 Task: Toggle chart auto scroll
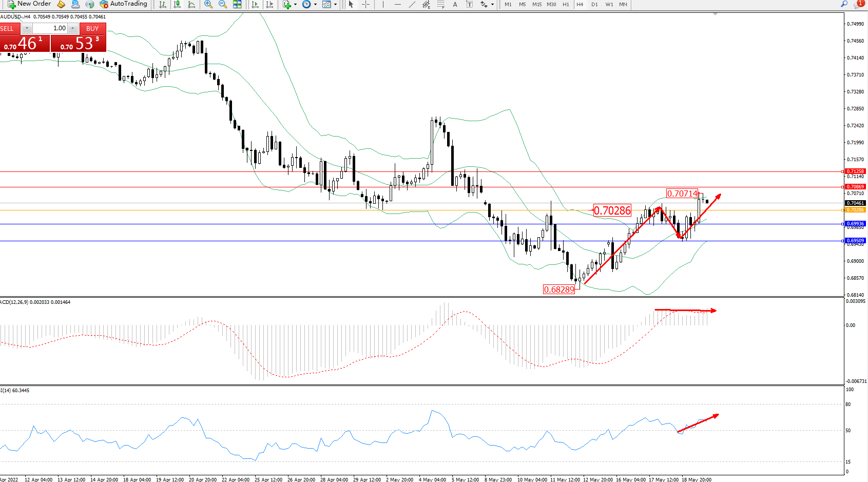click(255, 4)
